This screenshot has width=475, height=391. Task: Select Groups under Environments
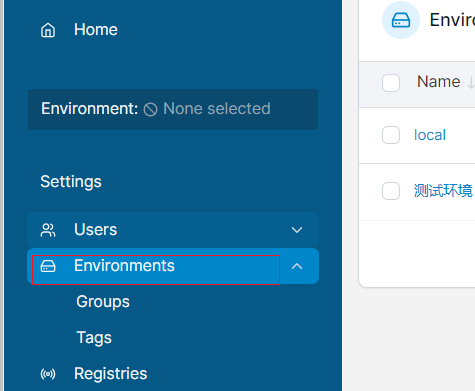103,302
